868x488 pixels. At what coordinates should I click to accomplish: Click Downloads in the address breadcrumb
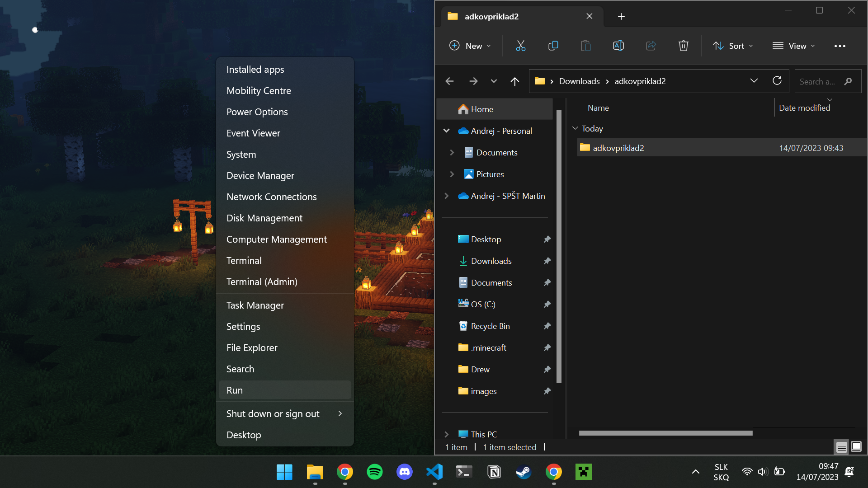pyautogui.click(x=579, y=81)
